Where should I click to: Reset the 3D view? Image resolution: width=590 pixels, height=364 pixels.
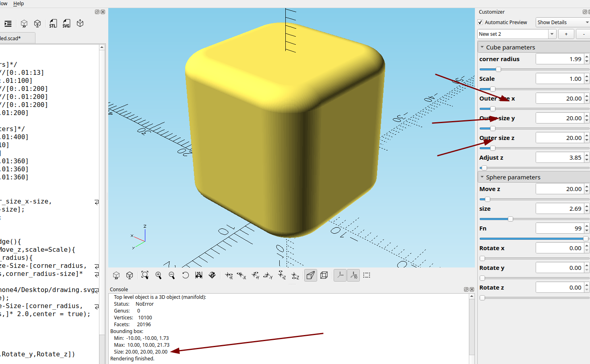point(185,275)
